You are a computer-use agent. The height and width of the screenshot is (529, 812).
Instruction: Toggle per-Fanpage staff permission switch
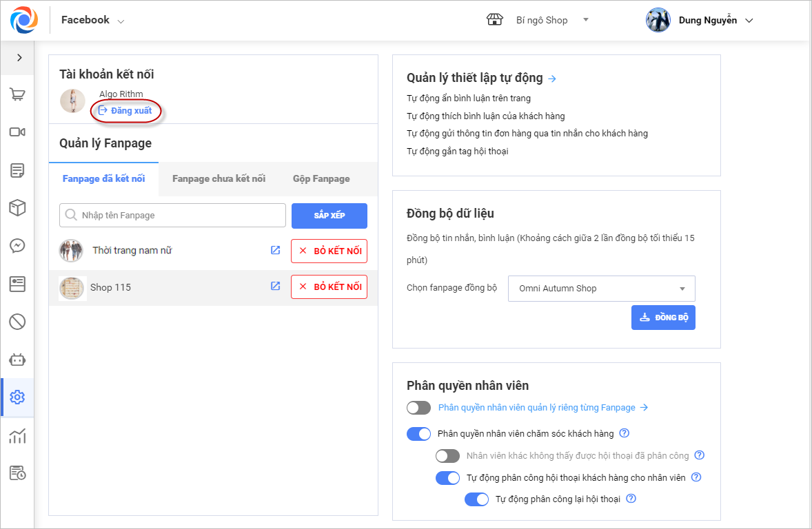[418, 408]
